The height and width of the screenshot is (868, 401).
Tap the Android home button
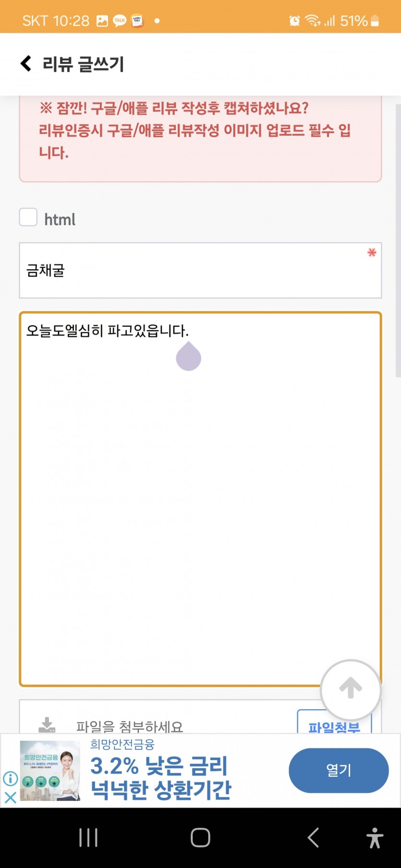(200, 838)
